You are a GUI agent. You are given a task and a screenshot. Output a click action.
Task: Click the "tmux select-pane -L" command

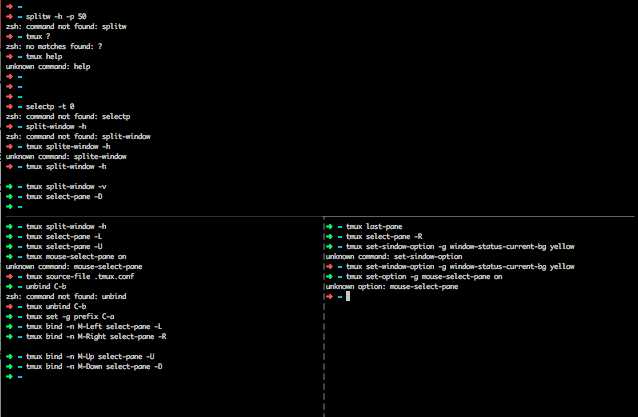pos(64,236)
